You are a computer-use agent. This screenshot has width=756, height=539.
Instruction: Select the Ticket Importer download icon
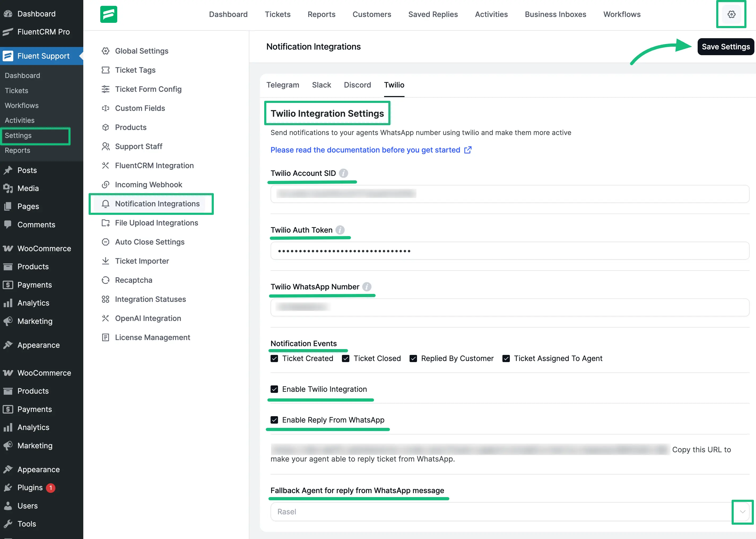click(106, 261)
